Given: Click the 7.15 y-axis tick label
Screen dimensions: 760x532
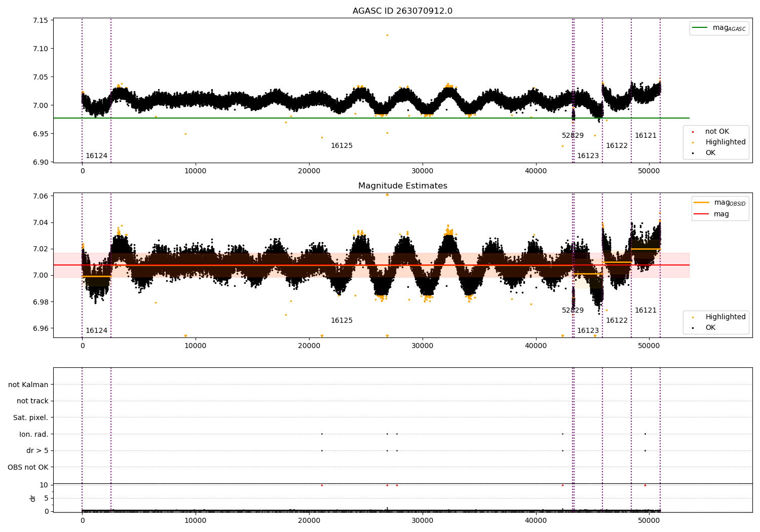Looking at the screenshot, I should pyautogui.click(x=40, y=21).
